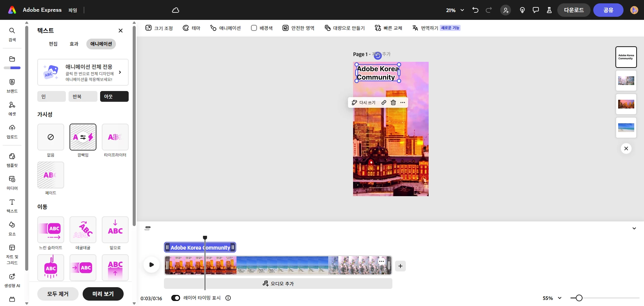Open Animation (애니메이션) in top toolbar
Image resolution: width=644 pixels, height=306 pixels.
[225, 28]
